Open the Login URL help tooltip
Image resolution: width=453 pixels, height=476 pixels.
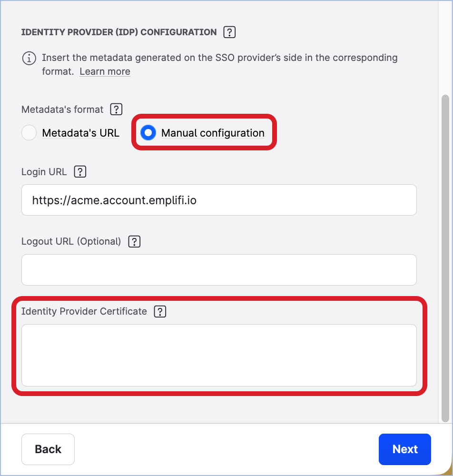[x=80, y=172]
